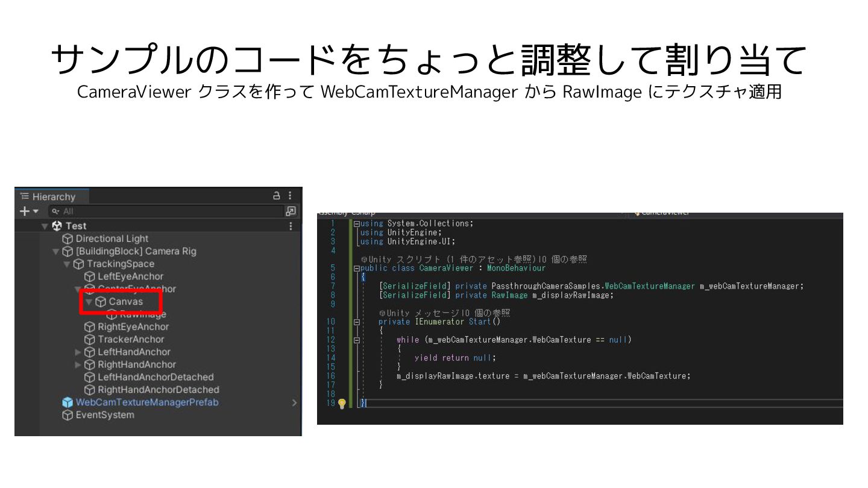Screen dimensions: 868x488
Task: Click MonoBehaviour in the class declaration
Action: tap(516, 268)
